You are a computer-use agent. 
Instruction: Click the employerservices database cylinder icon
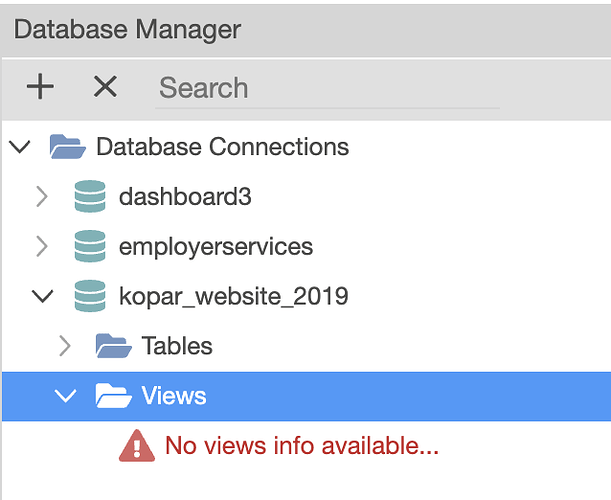point(90,246)
